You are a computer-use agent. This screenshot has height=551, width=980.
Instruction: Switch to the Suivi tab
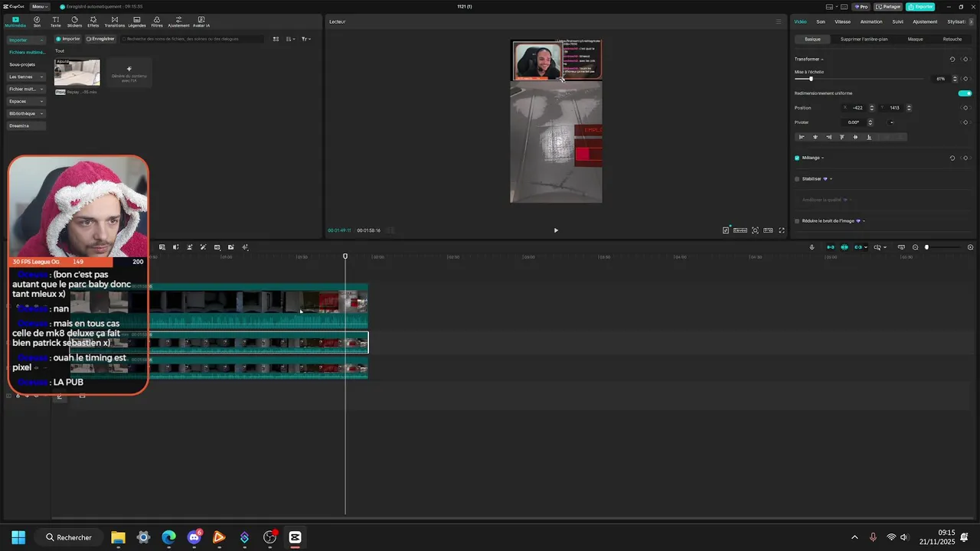coord(897,21)
